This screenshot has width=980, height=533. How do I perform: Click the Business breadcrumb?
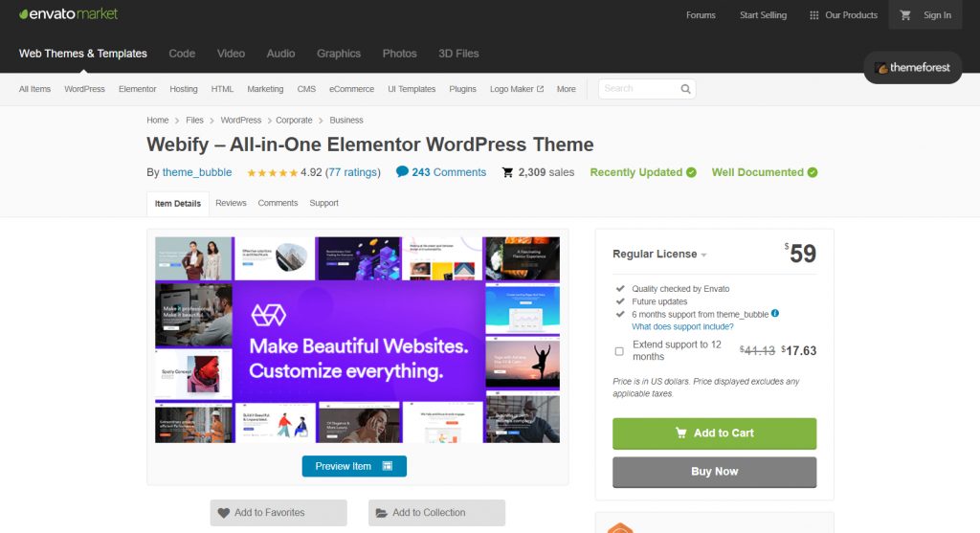tap(346, 120)
